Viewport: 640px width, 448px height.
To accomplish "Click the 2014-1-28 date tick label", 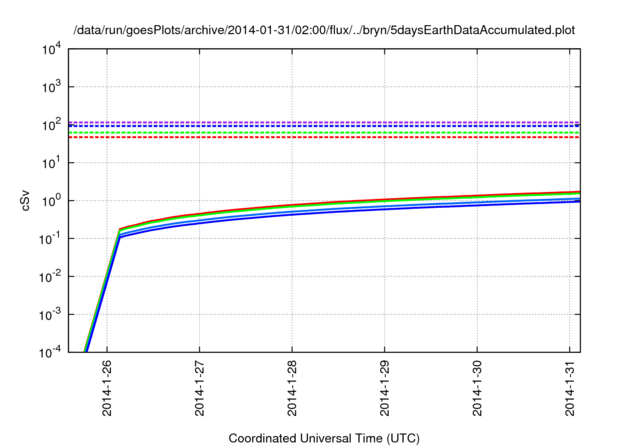I will [x=292, y=388].
